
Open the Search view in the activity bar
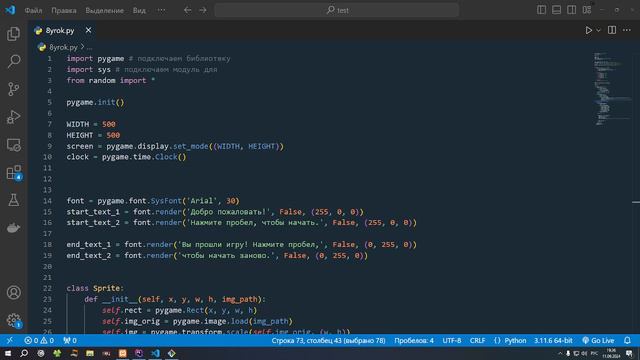[x=13, y=62]
